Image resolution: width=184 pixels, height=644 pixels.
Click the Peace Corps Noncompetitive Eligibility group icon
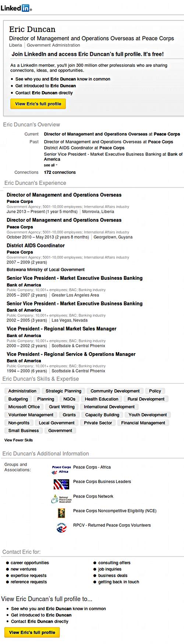point(61,513)
